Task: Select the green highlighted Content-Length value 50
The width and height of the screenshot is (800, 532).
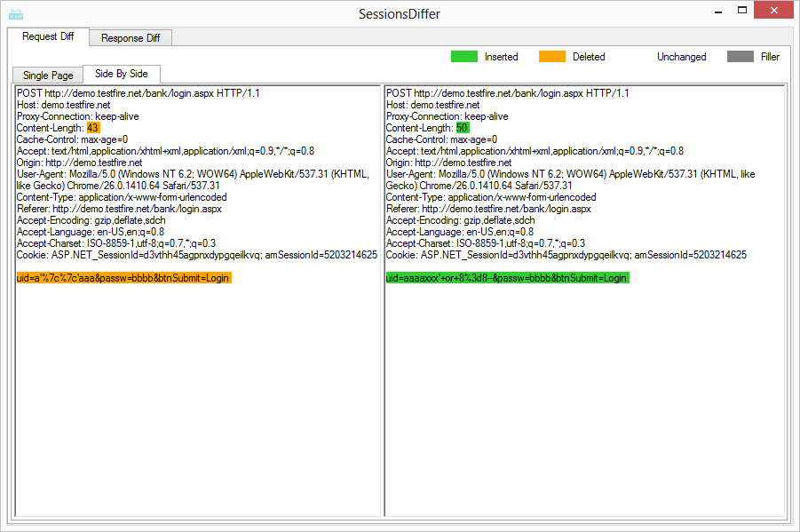Action: [464, 127]
